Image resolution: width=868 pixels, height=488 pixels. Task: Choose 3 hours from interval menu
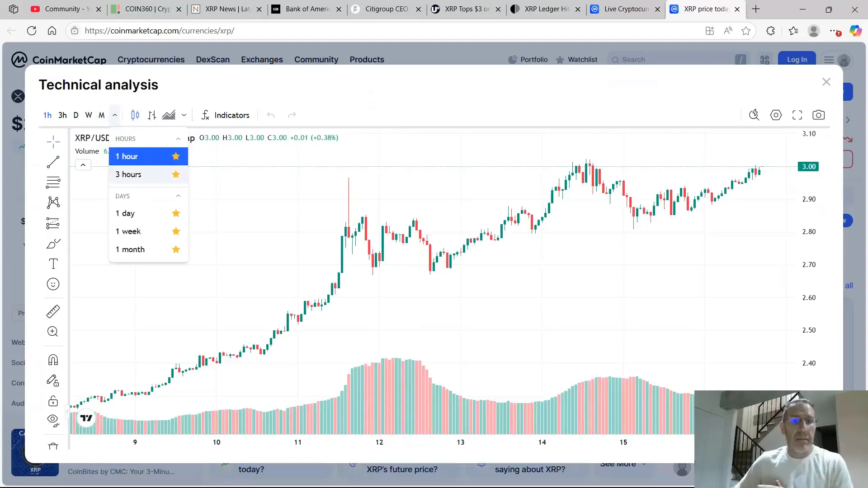148,174
